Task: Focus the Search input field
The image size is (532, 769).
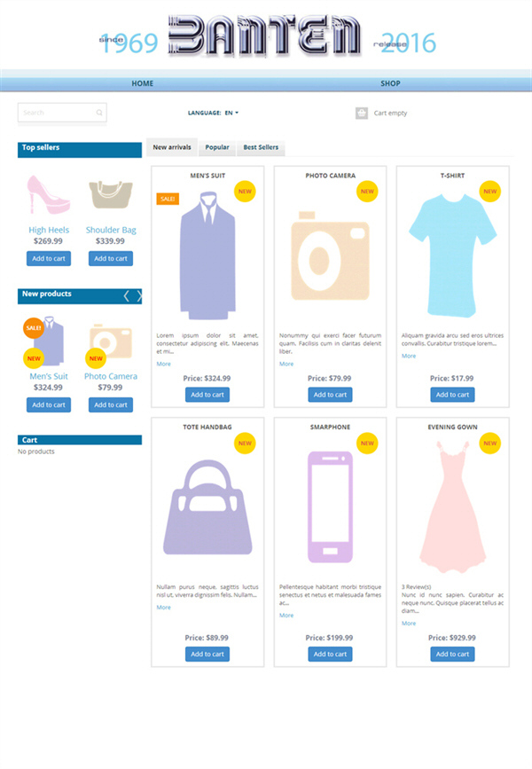Action: (62, 113)
